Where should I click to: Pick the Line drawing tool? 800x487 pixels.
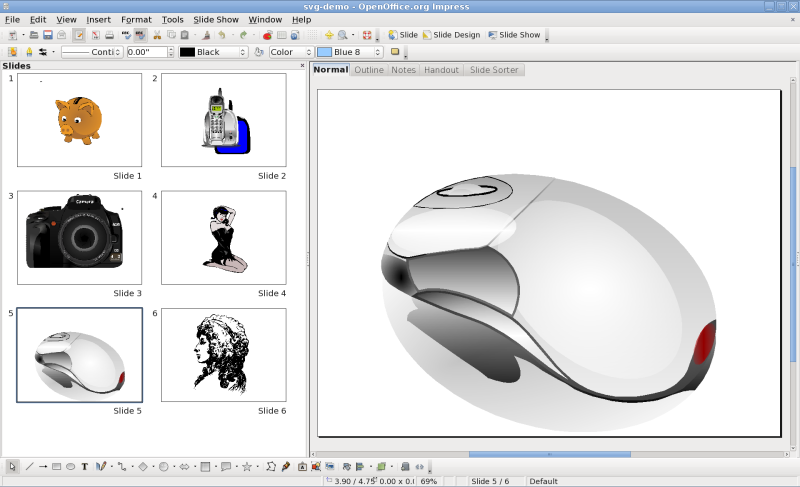[x=29, y=466]
